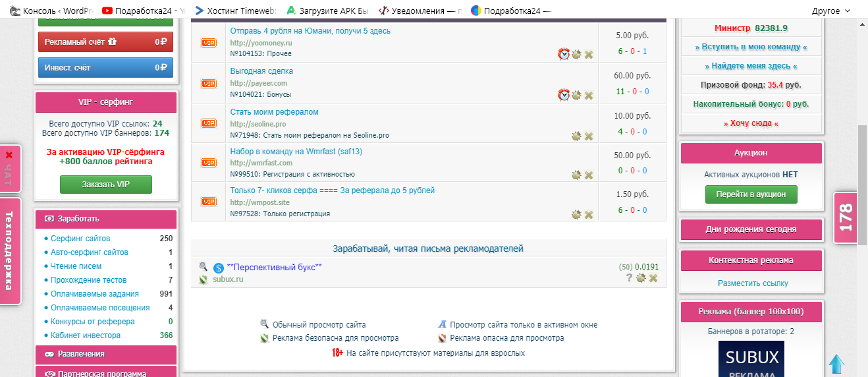
Task: Click alarm clock icon in task №104153 row
Action: pyautogui.click(x=564, y=54)
